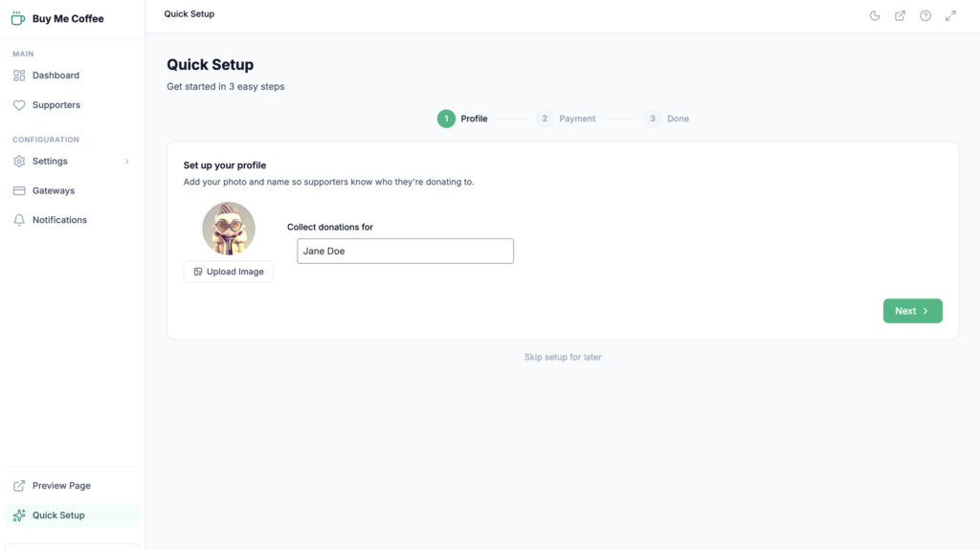Expand the Settings submenu chevron
The image size is (980, 550).
coord(127,162)
